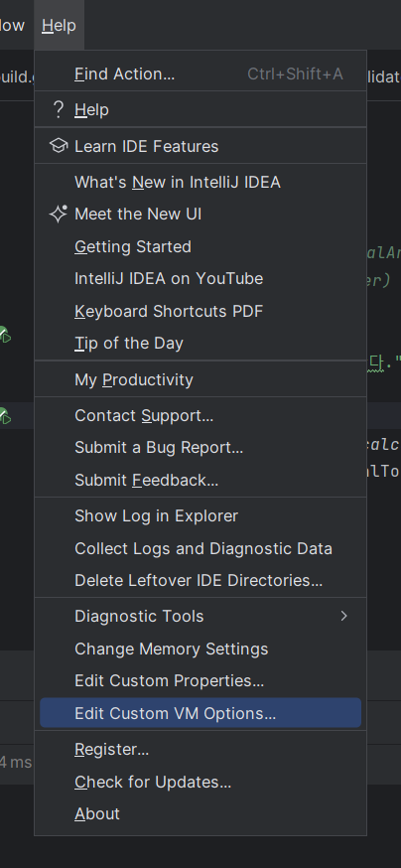This screenshot has height=868, width=401.
Task: Select Check for Updates...
Action: click(x=200, y=783)
